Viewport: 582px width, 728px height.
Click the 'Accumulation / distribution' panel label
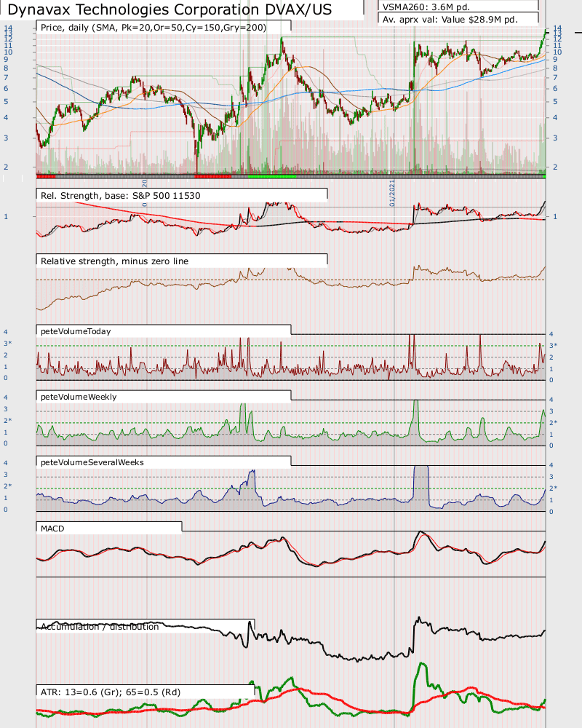coord(100,626)
